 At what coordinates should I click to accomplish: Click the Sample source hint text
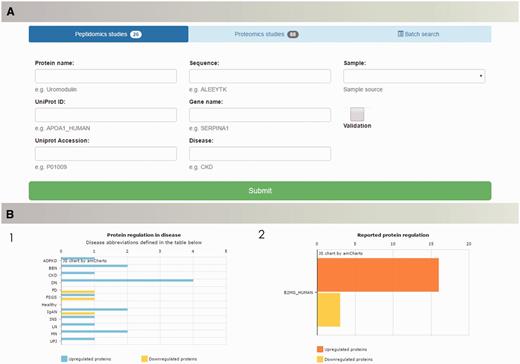point(363,89)
